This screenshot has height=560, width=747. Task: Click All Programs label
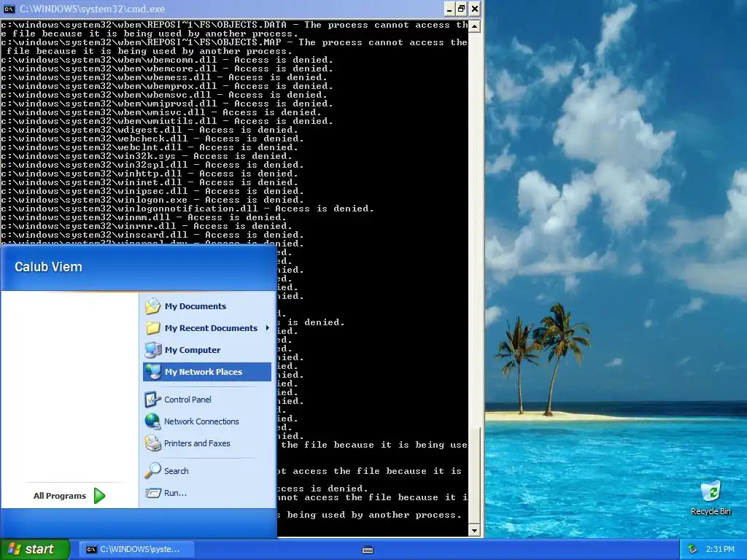[x=60, y=496]
